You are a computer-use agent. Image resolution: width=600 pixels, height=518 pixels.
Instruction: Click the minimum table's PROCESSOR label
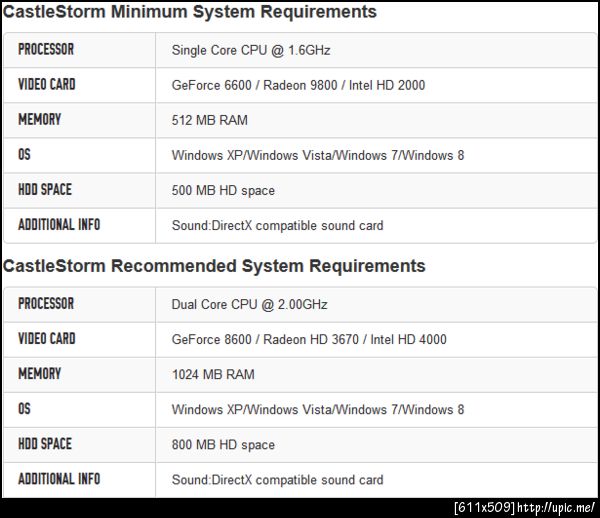[46, 49]
